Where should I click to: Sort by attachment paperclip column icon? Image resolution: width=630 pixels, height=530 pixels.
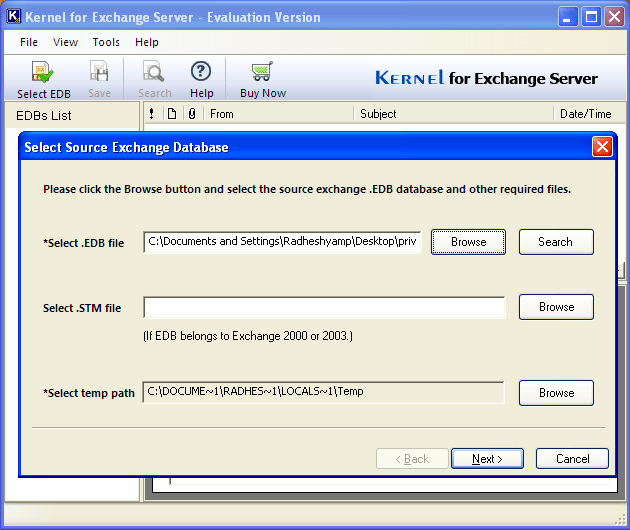(x=192, y=114)
